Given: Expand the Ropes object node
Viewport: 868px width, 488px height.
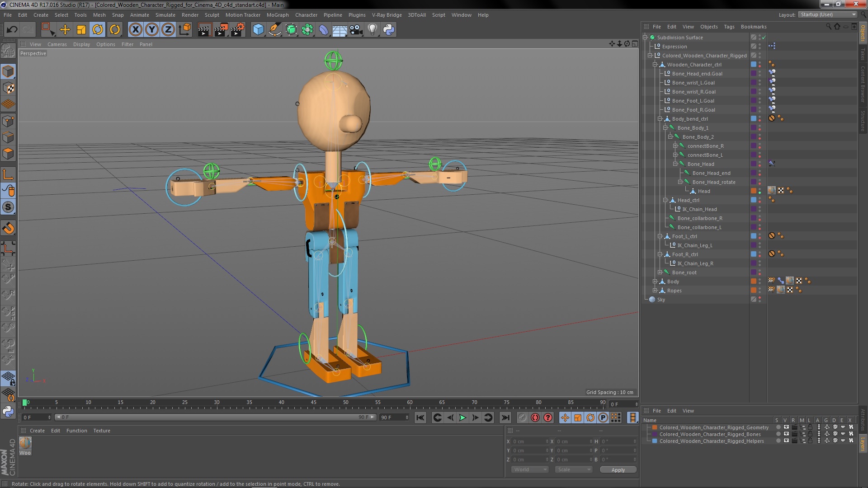Looking at the screenshot, I should click(x=655, y=291).
